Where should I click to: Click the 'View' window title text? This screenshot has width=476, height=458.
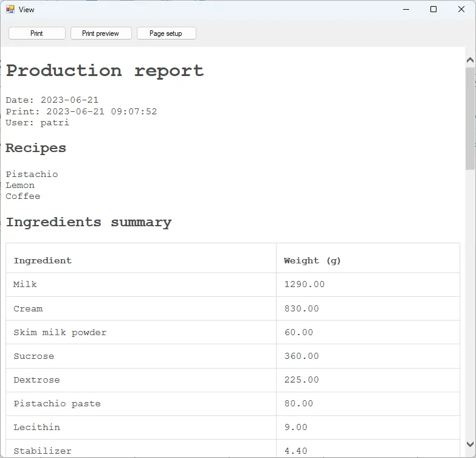[26, 10]
